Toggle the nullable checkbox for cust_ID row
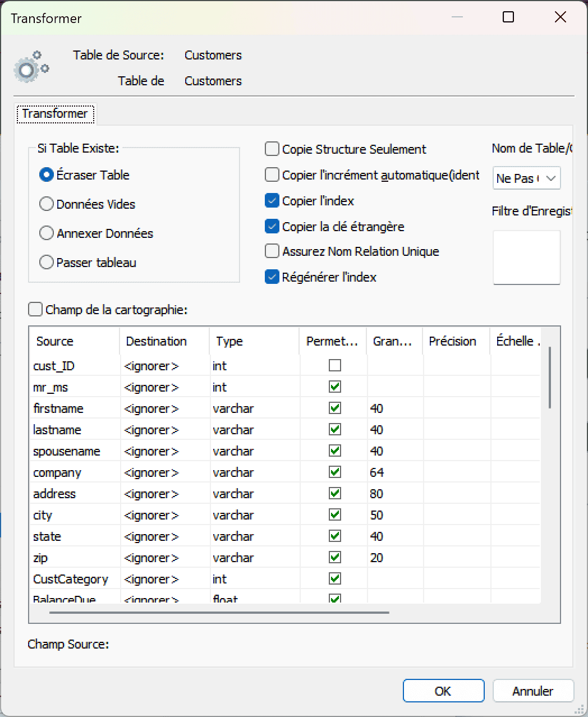Viewport: 588px width, 717px height. click(335, 366)
